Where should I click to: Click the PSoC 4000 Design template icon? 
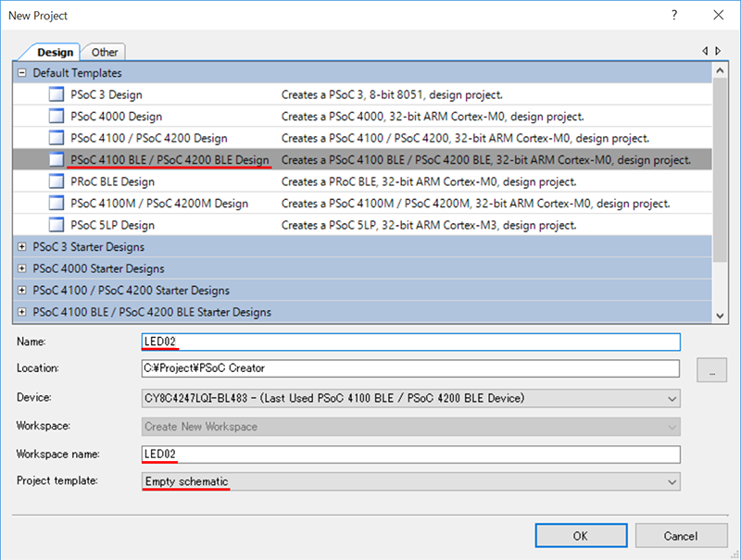[x=57, y=116]
